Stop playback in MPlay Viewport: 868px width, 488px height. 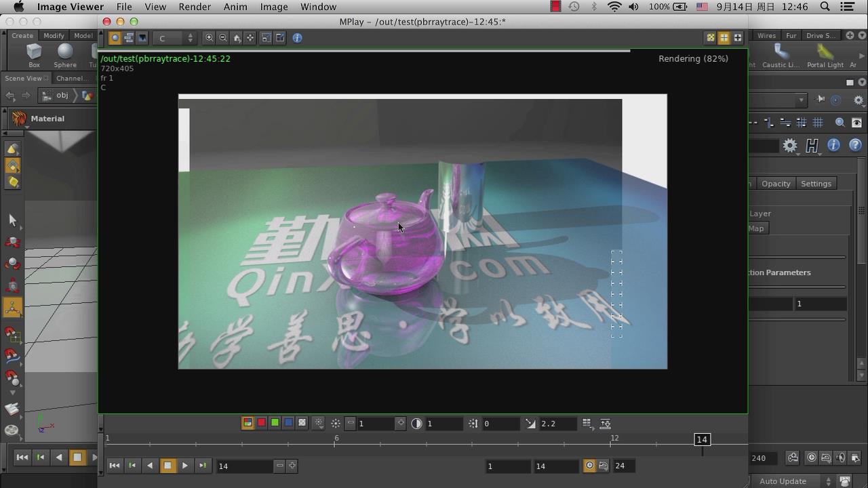[167, 466]
